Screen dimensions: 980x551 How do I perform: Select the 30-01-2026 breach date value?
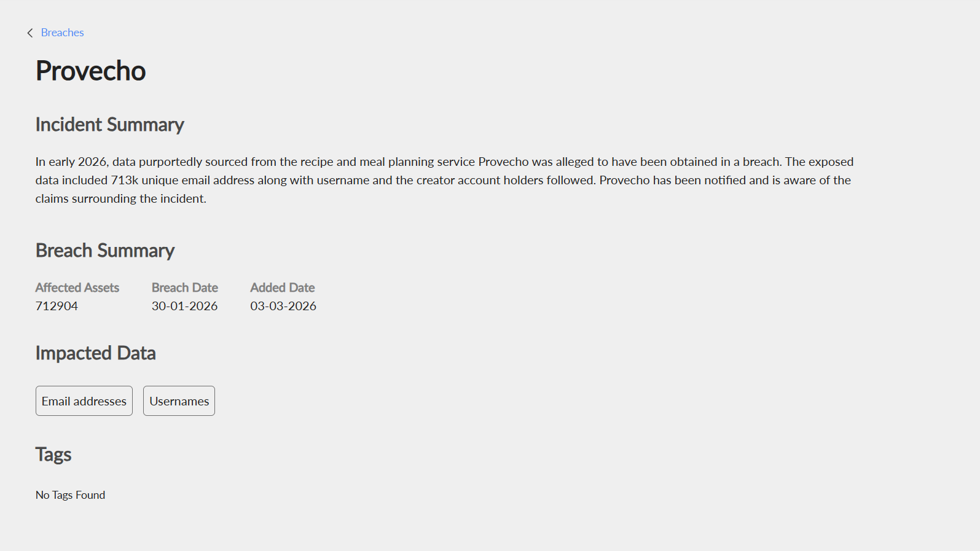[185, 306]
